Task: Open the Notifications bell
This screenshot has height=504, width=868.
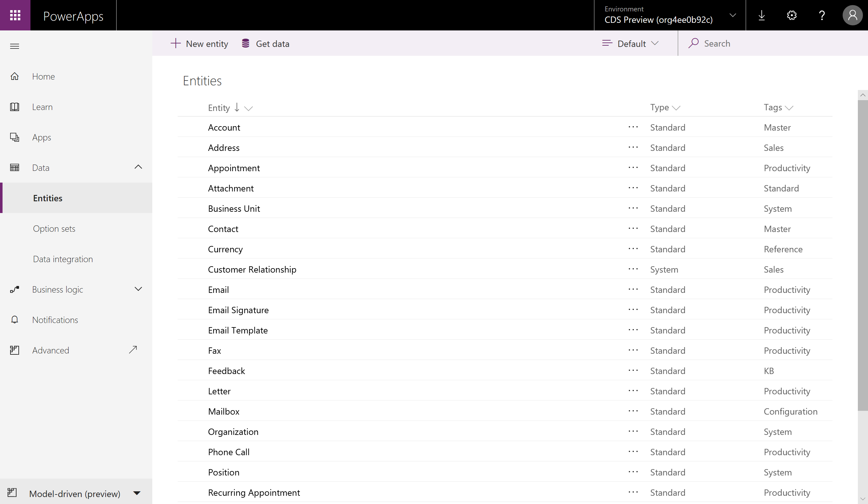Action: (x=55, y=320)
